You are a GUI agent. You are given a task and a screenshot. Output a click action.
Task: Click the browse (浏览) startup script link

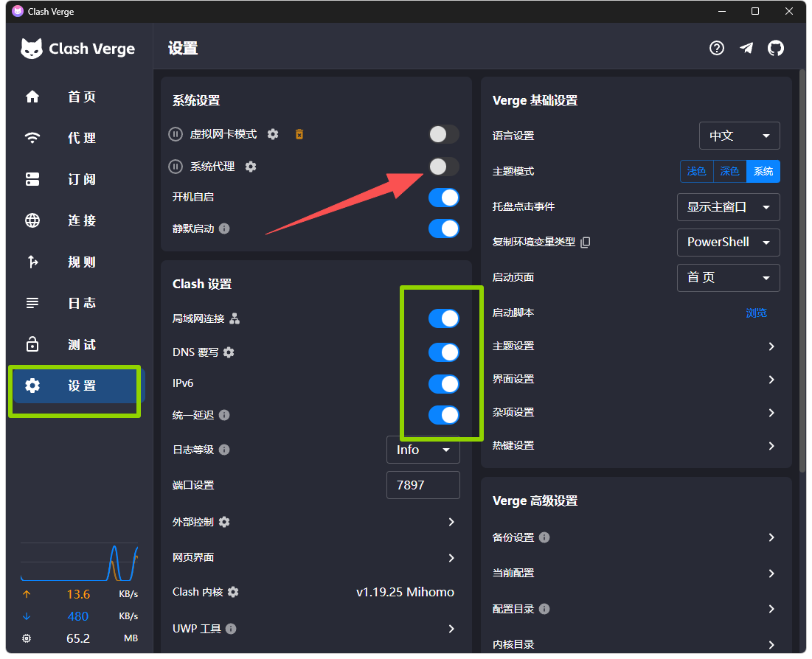coord(756,313)
